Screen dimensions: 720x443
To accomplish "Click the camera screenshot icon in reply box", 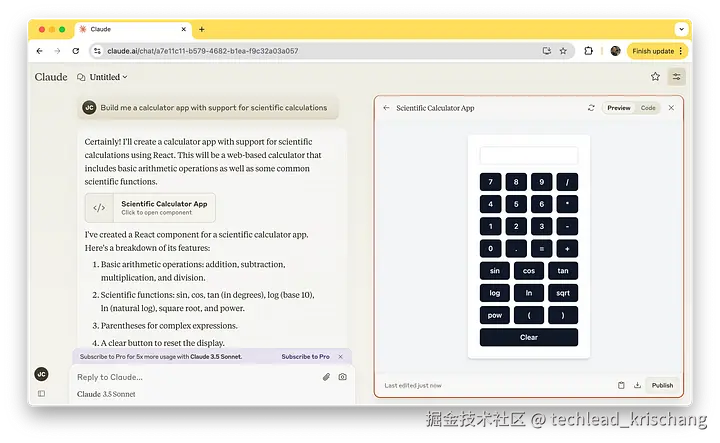I will click(343, 377).
